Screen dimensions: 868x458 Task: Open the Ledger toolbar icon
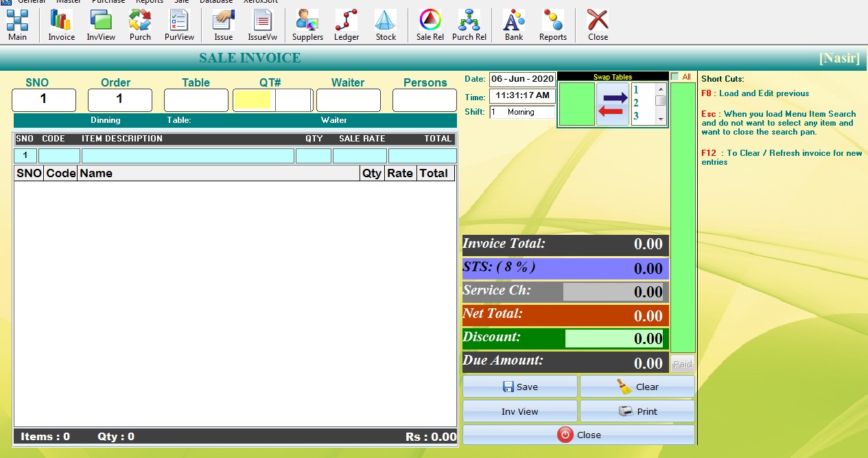click(x=347, y=25)
